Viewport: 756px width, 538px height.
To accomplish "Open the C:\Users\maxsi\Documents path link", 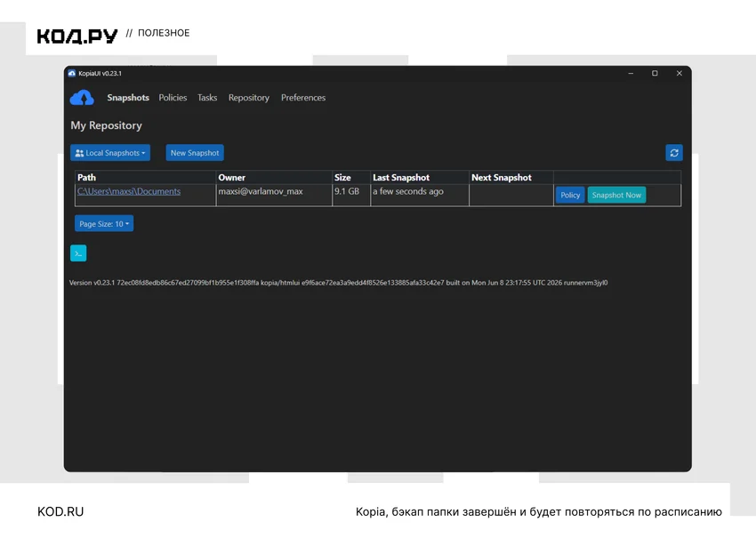I will pos(129,191).
